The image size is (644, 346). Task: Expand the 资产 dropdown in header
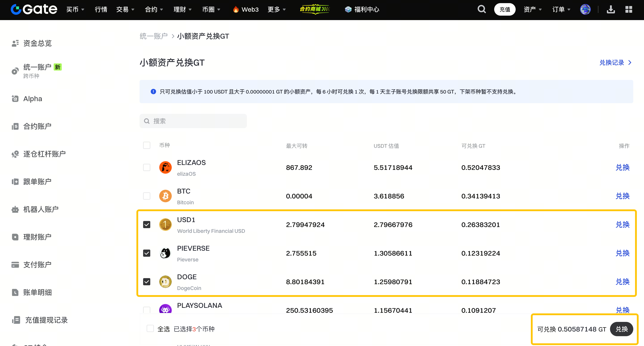(x=532, y=9)
